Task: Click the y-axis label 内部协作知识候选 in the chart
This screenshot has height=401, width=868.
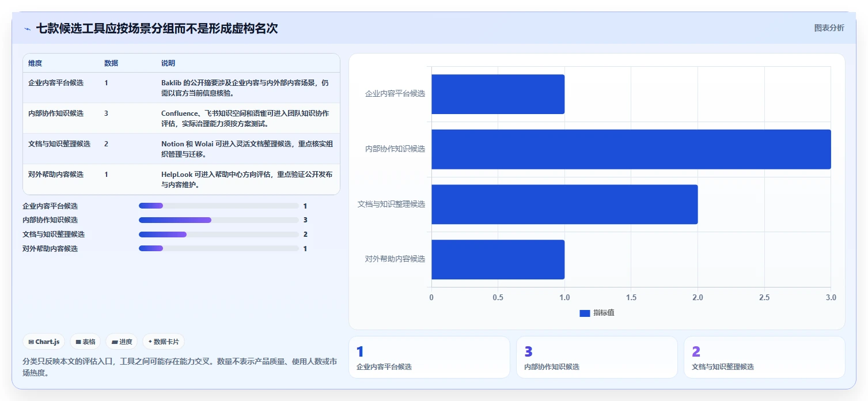Action: [395, 149]
